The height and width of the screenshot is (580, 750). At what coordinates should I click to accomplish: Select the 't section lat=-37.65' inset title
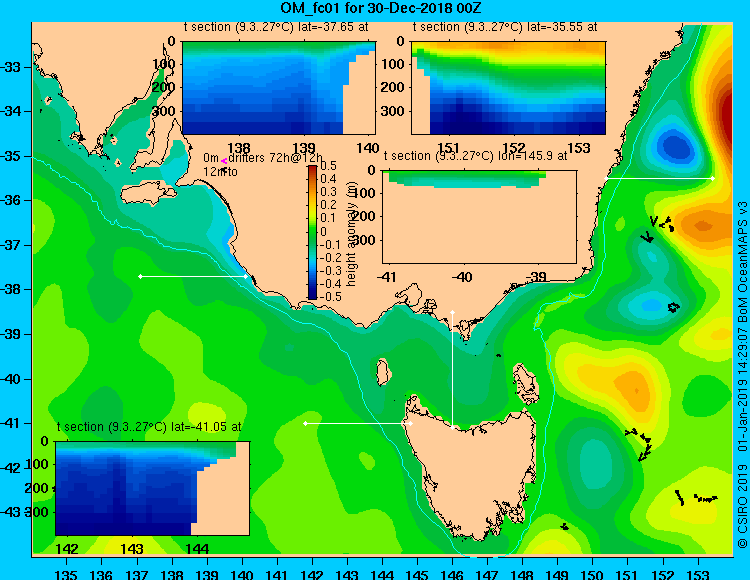pyautogui.click(x=276, y=27)
